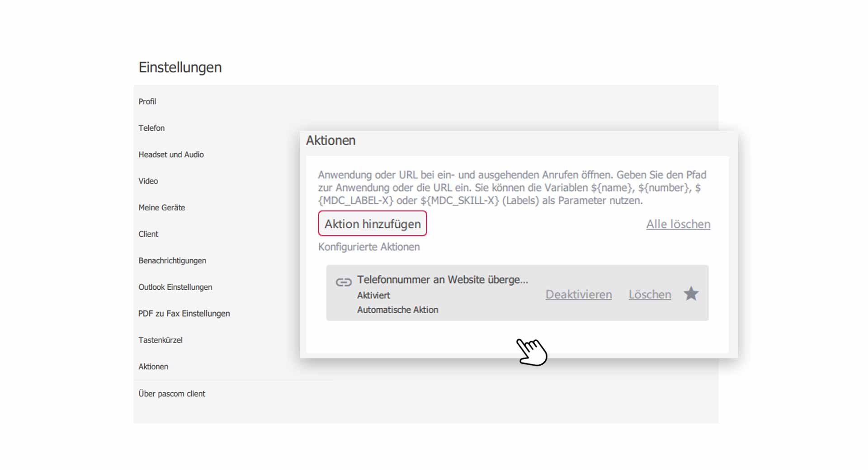
Task: Select Benachrichtigungen in the sidebar
Action: [x=172, y=261]
